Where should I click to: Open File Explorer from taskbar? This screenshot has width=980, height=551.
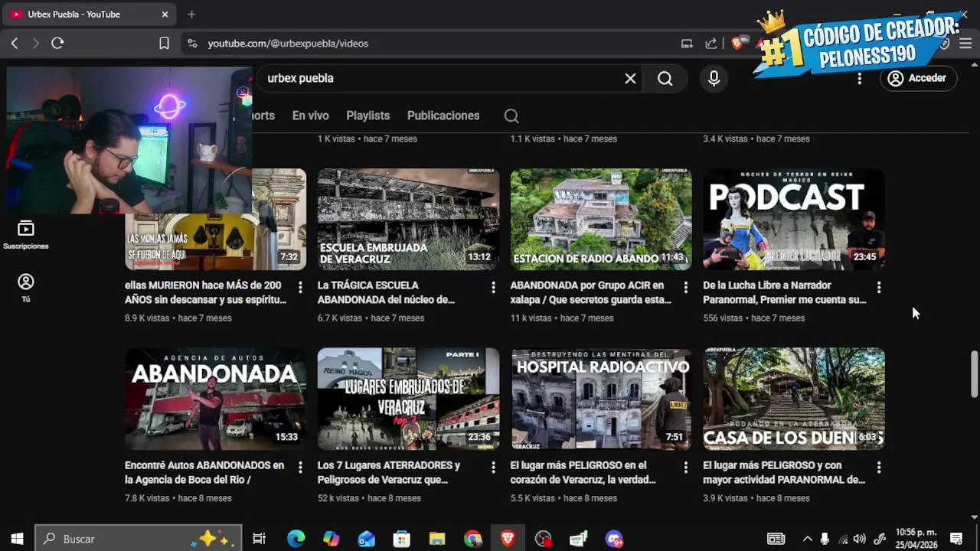click(x=436, y=539)
